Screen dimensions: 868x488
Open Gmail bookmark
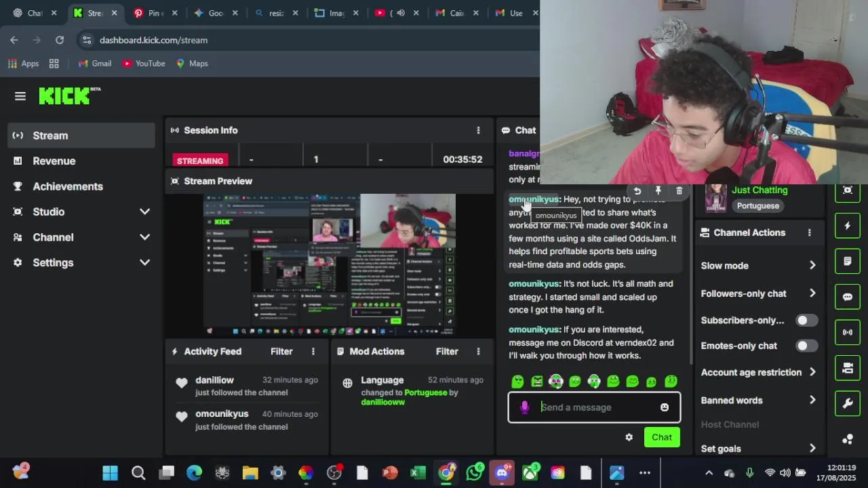coord(94,63)
